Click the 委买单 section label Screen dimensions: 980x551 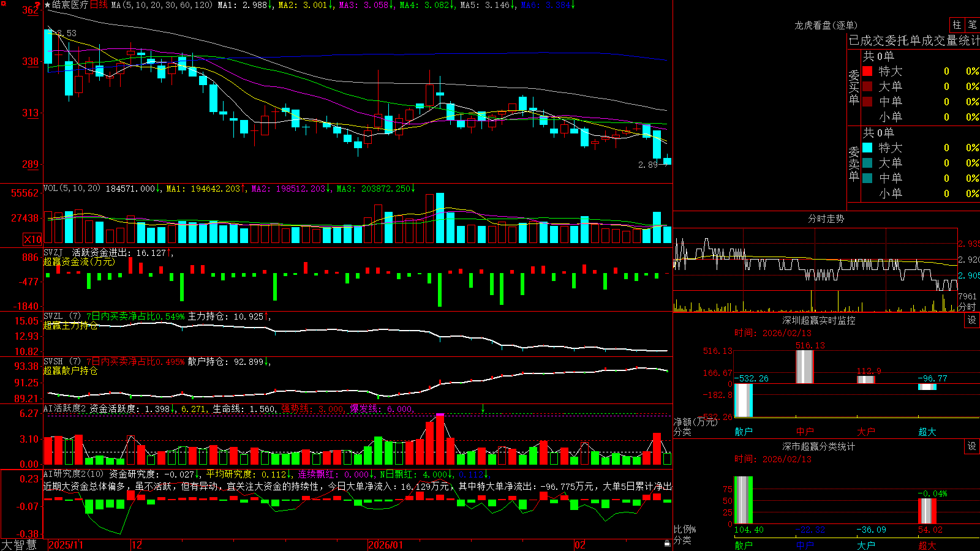tap(854, 87)
